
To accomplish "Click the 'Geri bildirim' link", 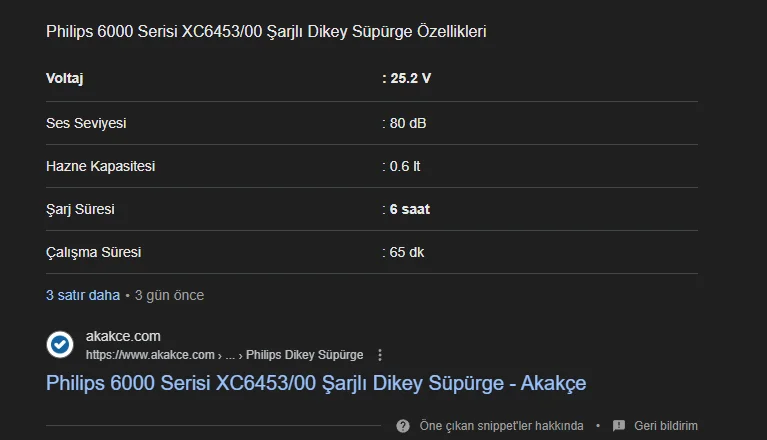I will [665, 425].
